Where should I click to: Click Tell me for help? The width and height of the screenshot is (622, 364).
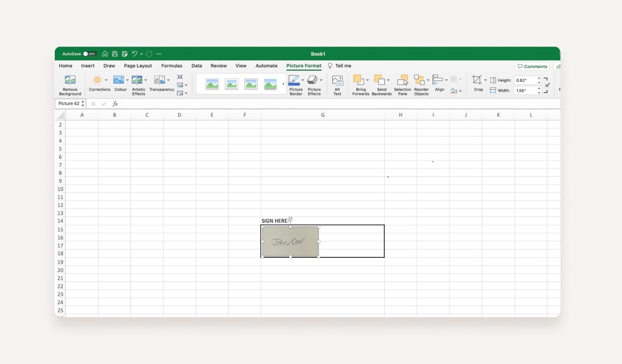point(343,66)
